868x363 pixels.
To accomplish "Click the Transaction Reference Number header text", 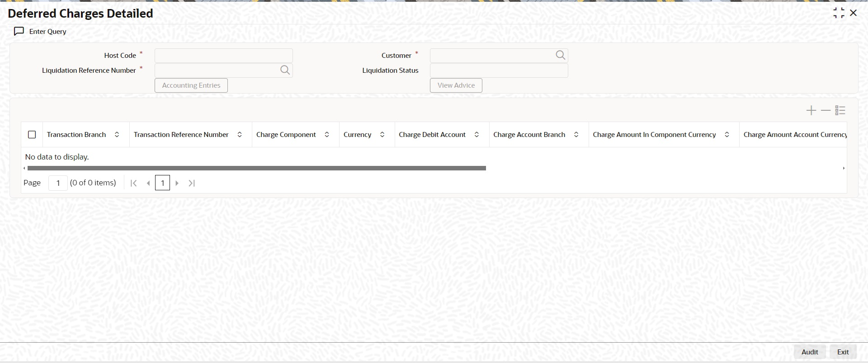I will pos(181,135).
